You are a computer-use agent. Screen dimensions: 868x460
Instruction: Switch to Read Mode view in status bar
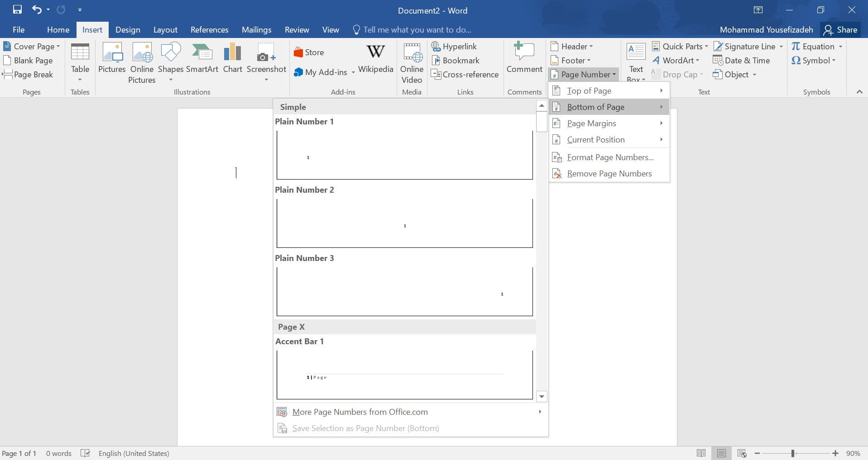coord(701,453)
